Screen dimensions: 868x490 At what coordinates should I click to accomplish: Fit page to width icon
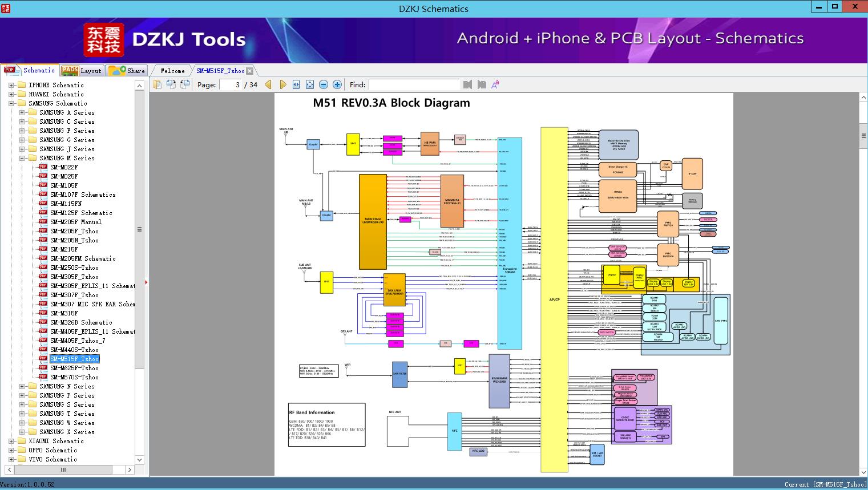tap(296, 84)
